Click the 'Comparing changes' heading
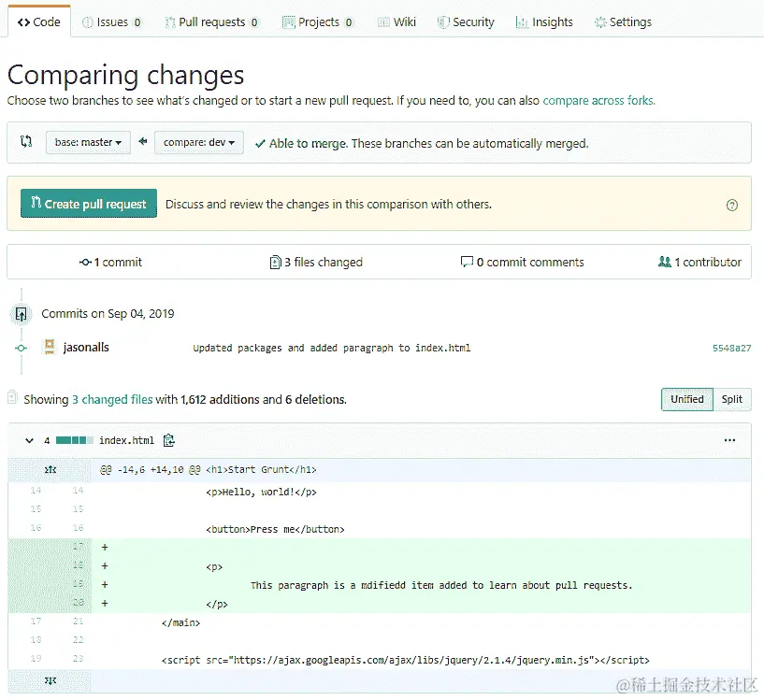Viewport: 764px width, 700px height. tap(125, 76)
